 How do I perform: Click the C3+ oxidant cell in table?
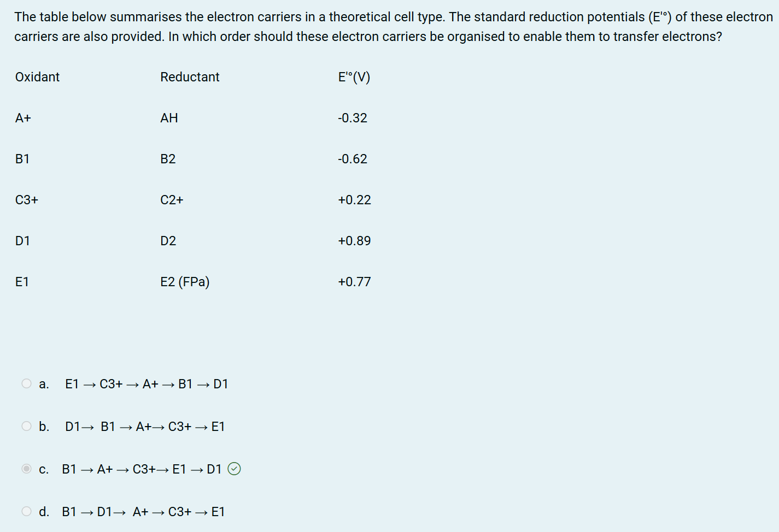point(27,200)
